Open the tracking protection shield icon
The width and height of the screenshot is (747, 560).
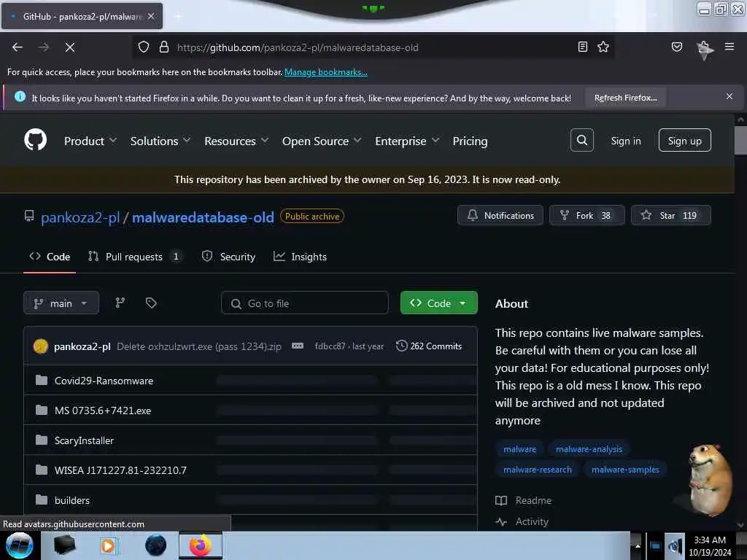[x=144, y=47]
